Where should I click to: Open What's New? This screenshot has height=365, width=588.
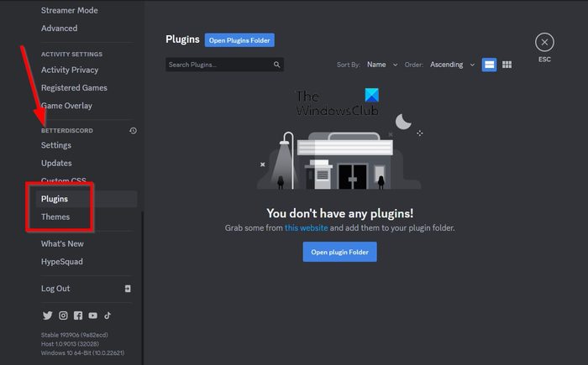pyautogui.click(x=63, y=244)
